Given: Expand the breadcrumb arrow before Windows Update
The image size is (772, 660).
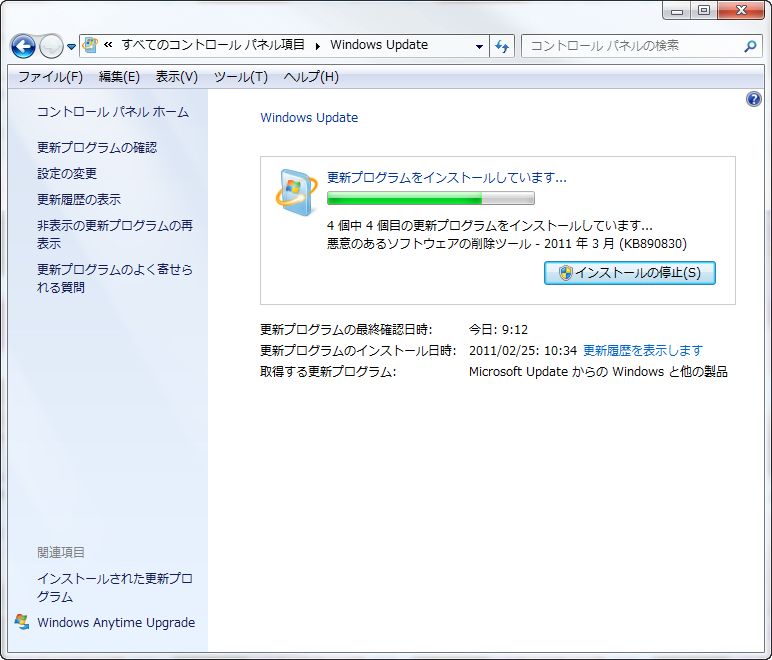Looking at the screenshot, I should click(x=318, y=45).
